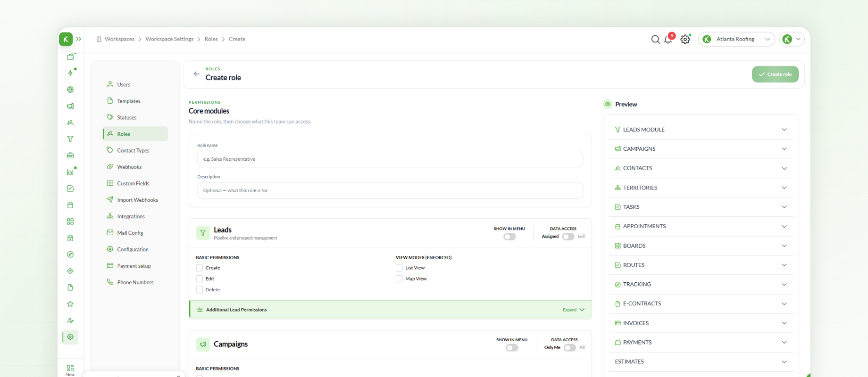Open the bar chart icon in left rail
This screenshot has height=377, width=868.
click(x=70, y=172)
